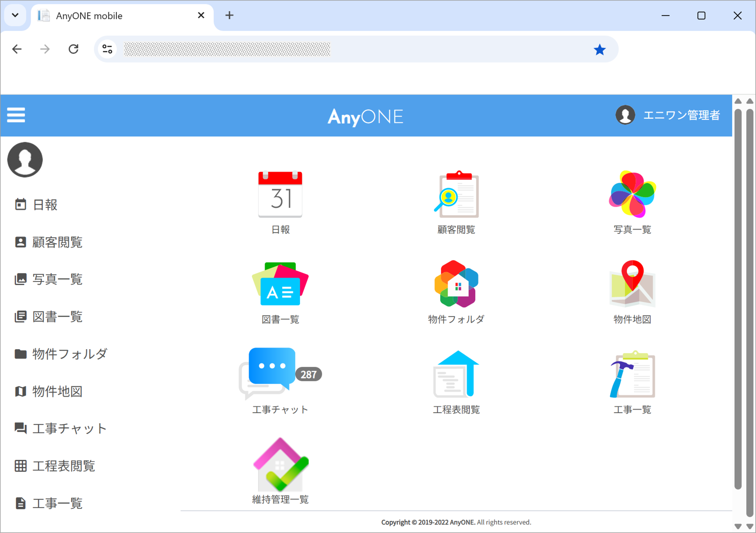The height and width of the screenshot is (533, 756).
Task: Bookmark this page with the star
Action: coord(600,49)
